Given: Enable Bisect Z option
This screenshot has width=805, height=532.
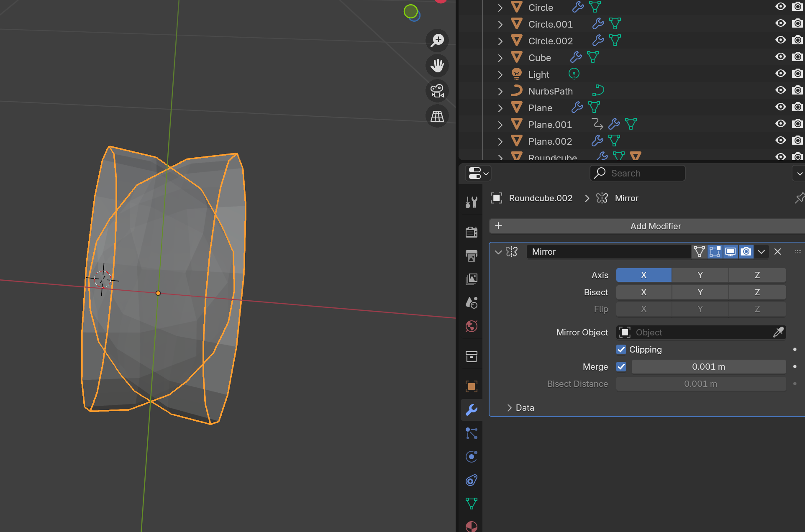Looking at the screenshot, I should [757, 292].
